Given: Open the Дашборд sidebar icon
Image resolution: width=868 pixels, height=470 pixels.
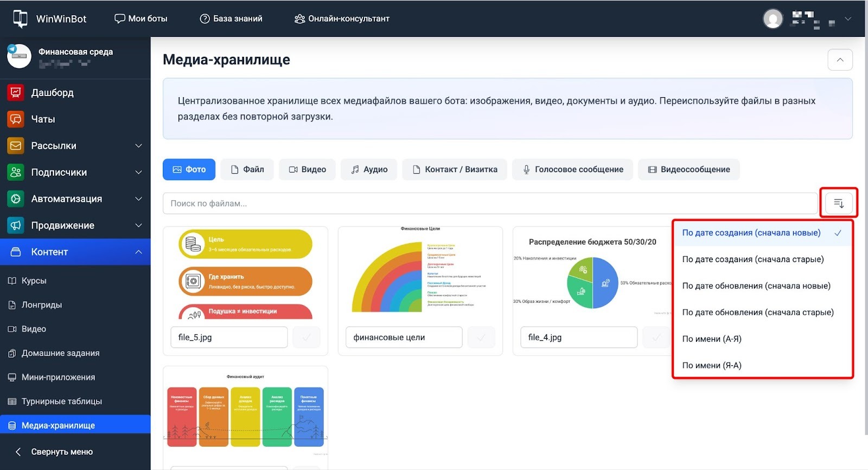Looking at the screenshot, I should click(16, 93).
